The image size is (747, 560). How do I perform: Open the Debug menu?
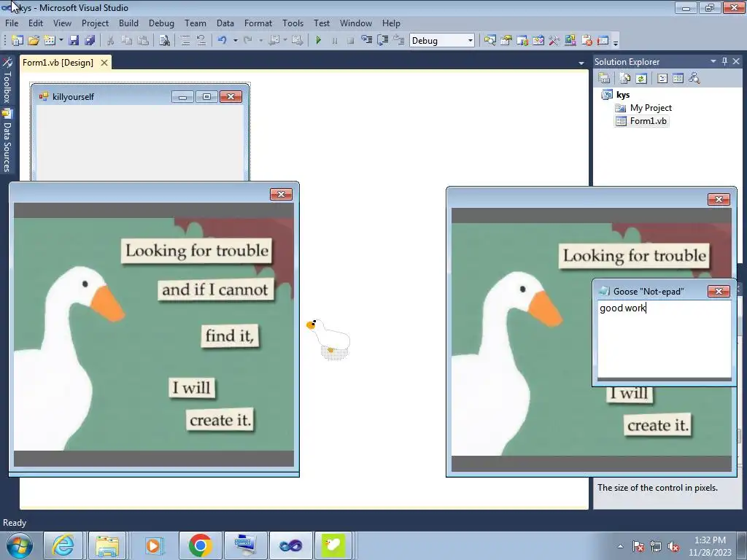[x=161, y=23]
